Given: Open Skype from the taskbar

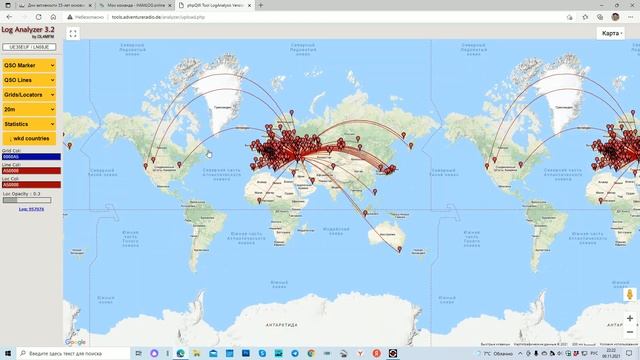Looking at the screenshot, I should tap(262, 353).
